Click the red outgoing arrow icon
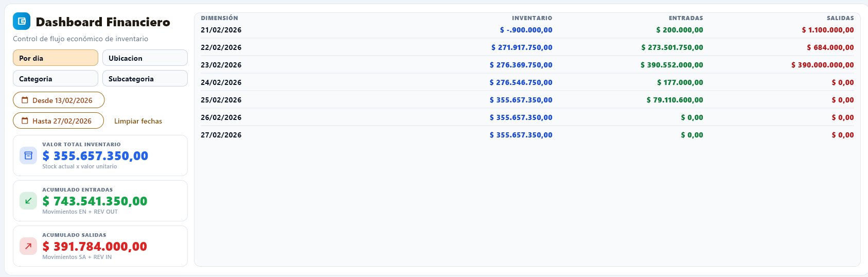 pyautogui.click(x=28, y=246)
